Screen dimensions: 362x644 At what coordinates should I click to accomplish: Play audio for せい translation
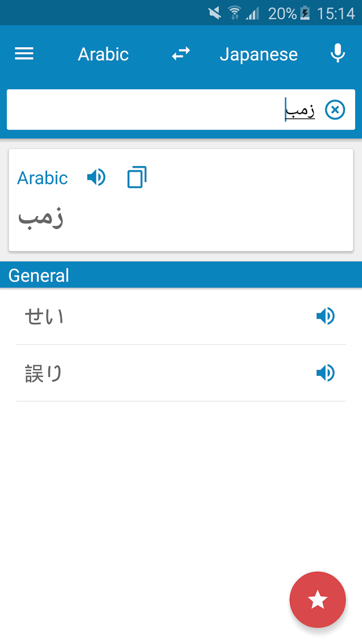[x=325, y=316]
